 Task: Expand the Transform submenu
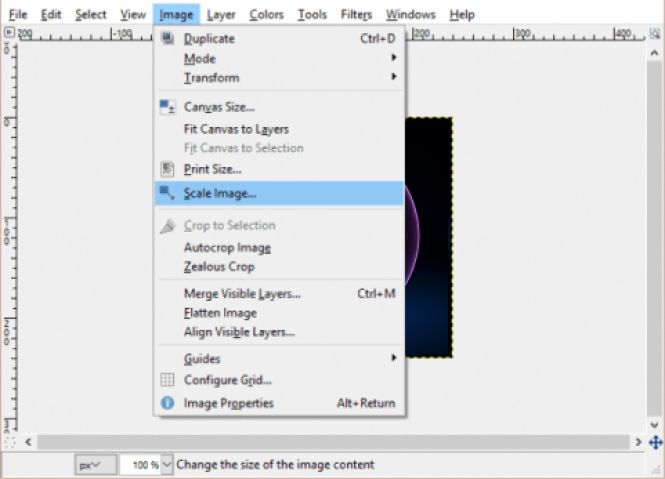(x=279, y=78)
